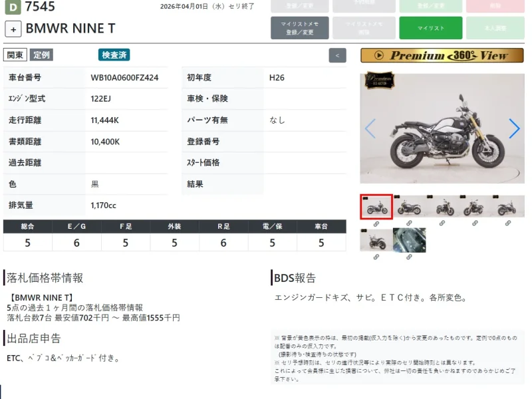Screen dimensions: 532x399
Task: Click the 電/保 score header
Action: (272, 226)
